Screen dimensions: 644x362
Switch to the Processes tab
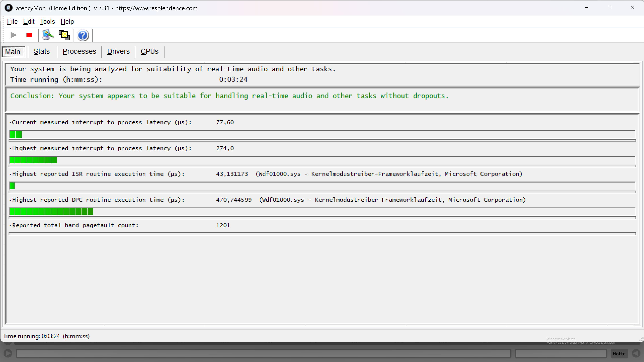[x=79, y=51]
